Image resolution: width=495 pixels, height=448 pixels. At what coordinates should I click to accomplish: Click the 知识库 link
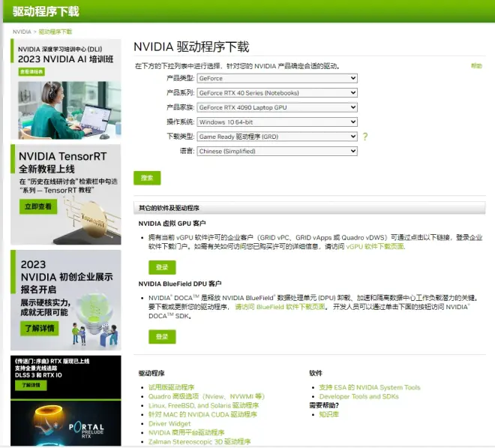pyautogui.click(x=328, y=414)
